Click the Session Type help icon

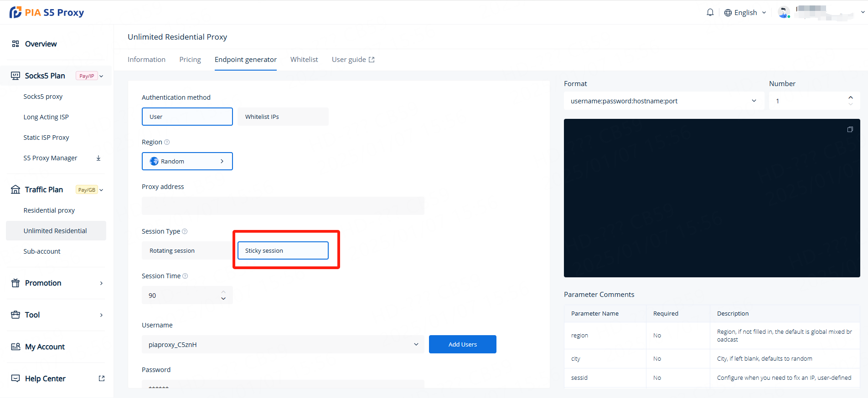click(x=185, y=231)
